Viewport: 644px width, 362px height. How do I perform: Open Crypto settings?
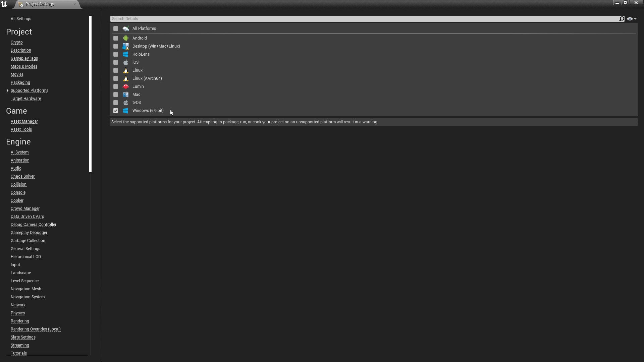coord(17,42)
